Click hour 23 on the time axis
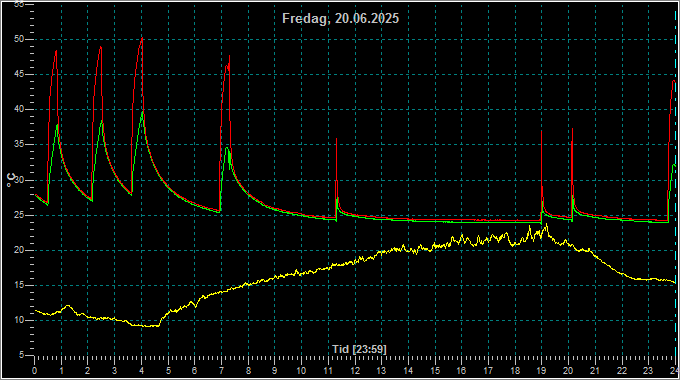Viewport: 680px width, 380px height. tap(648, 371)
